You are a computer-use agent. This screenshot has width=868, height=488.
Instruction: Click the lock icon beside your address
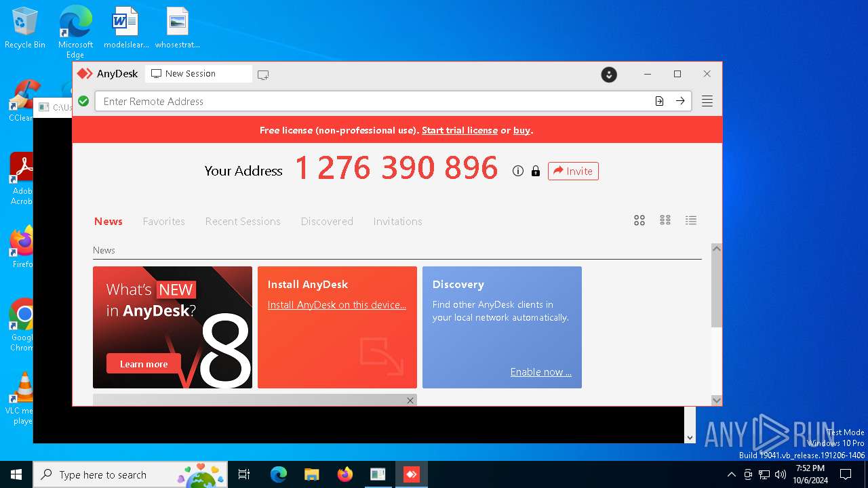(x=536, y=171)
